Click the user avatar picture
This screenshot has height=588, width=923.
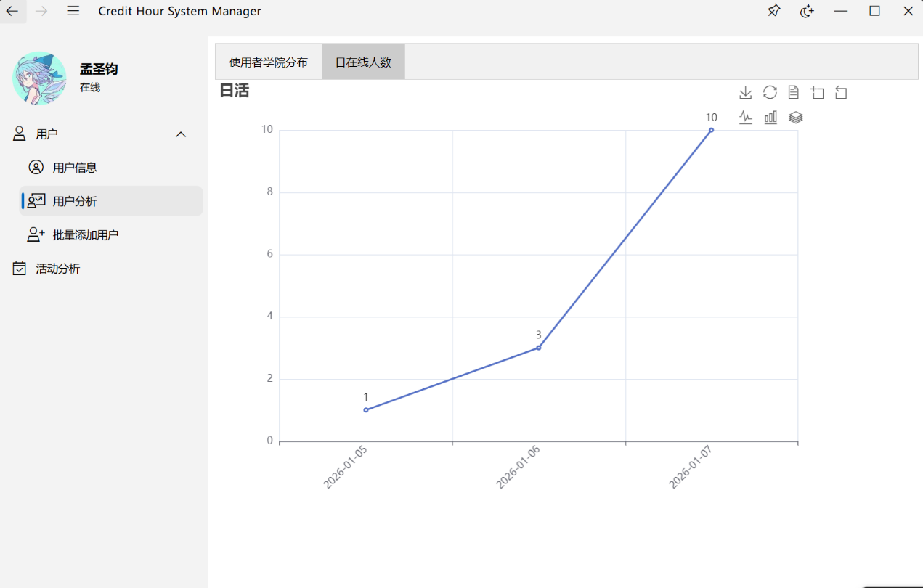(40, 78)
